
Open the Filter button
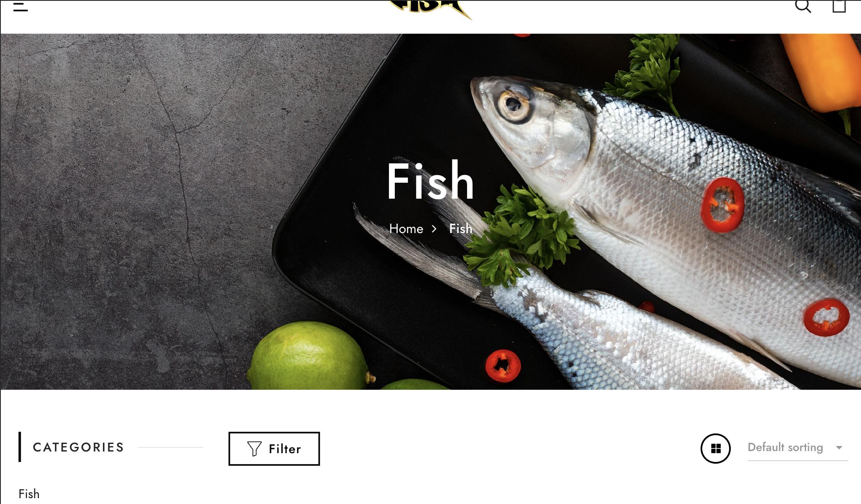pyautogui.click(x=274, y=449)
